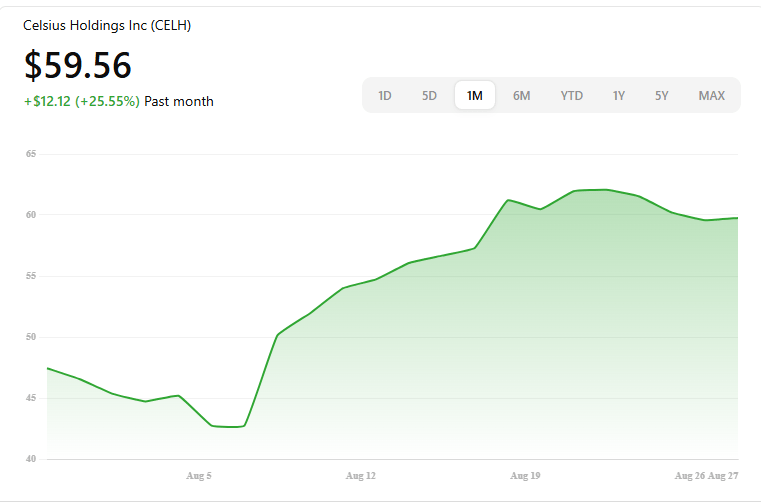Image resolution: width=761 pixels, height=502 pixels.
Task: Click the Past month label
Action: click(x=179, y=101)
